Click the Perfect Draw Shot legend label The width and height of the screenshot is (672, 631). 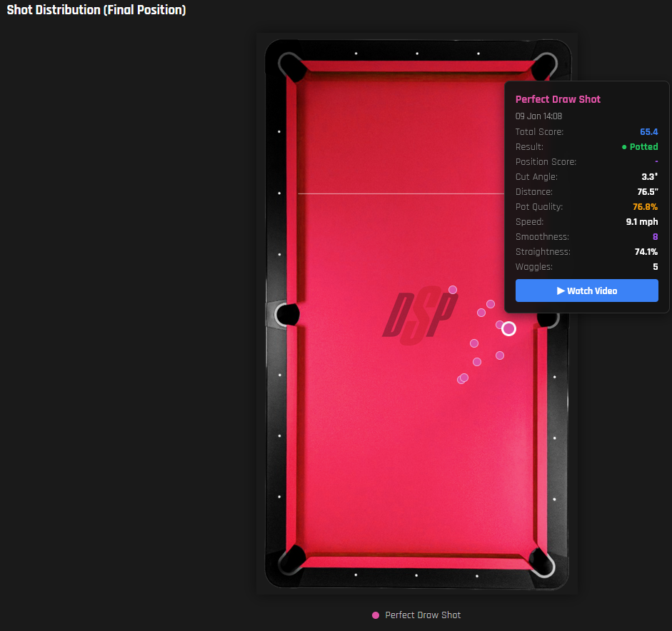click(423, 615)
